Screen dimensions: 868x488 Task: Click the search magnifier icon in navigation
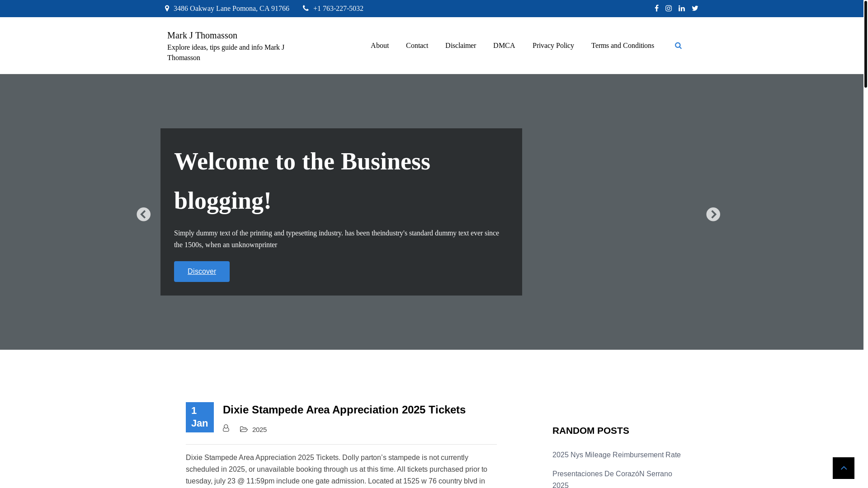[678, 46]
